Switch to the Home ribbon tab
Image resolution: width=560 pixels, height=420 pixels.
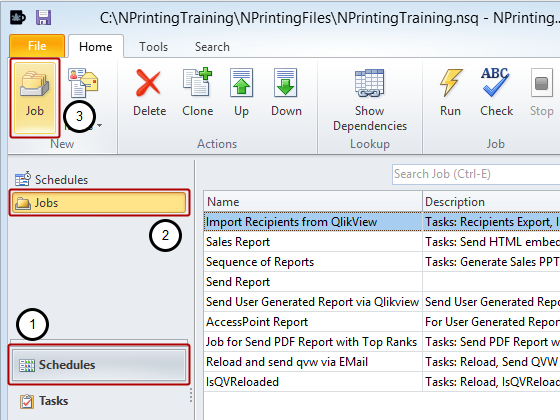pyautogui.click(x=96, y=46)
